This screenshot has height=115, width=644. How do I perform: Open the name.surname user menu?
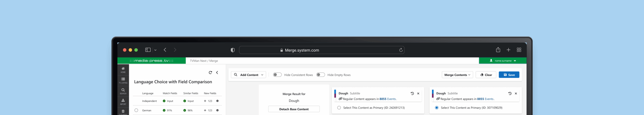click(x=503, y=61)
